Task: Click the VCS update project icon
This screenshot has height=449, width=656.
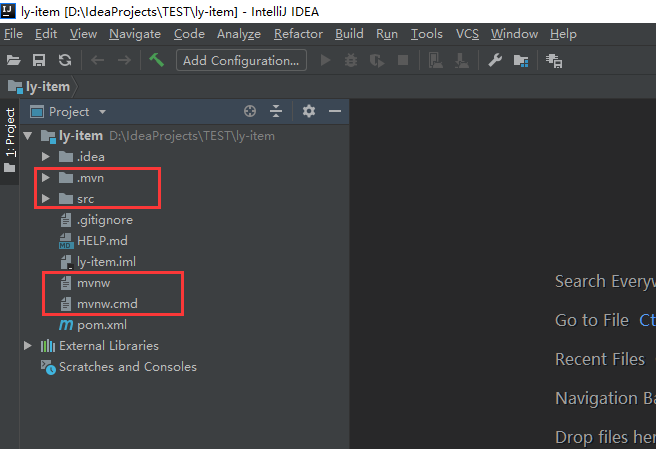Action: [x=436, y=61]
